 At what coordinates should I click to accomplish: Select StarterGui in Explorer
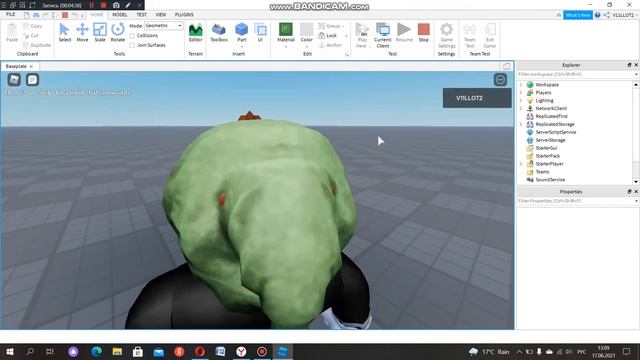click(546, 148)
